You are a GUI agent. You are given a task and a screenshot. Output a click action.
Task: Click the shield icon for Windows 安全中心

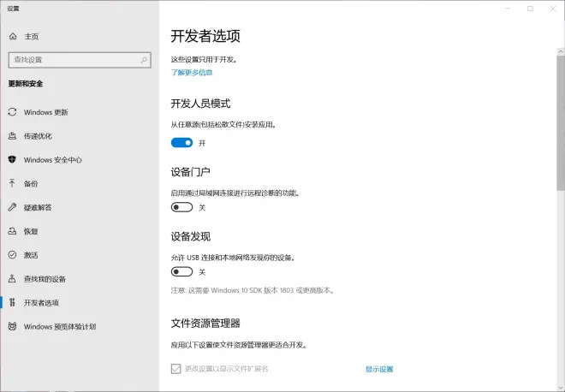click(12, 159)
